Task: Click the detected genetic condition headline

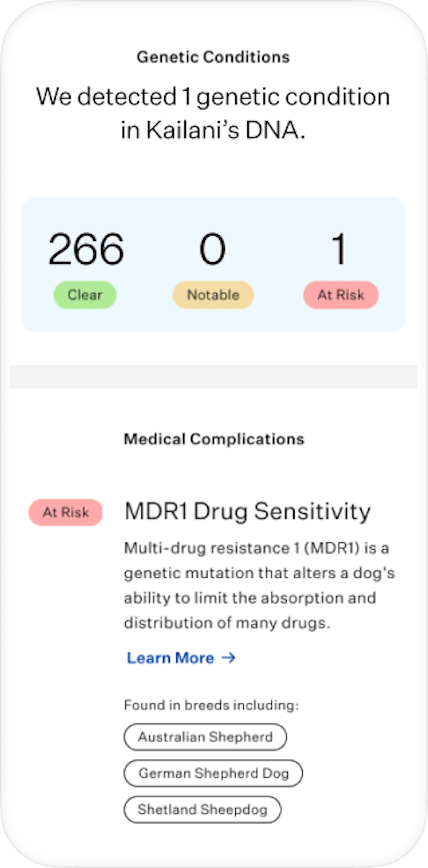Action: click(x=213, y=113)
